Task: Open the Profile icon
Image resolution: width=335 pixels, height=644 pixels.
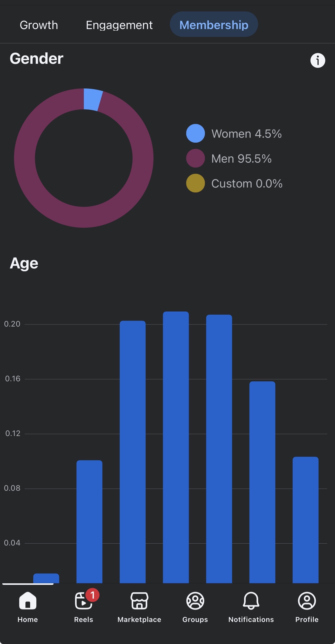Action: pos(307,600)
